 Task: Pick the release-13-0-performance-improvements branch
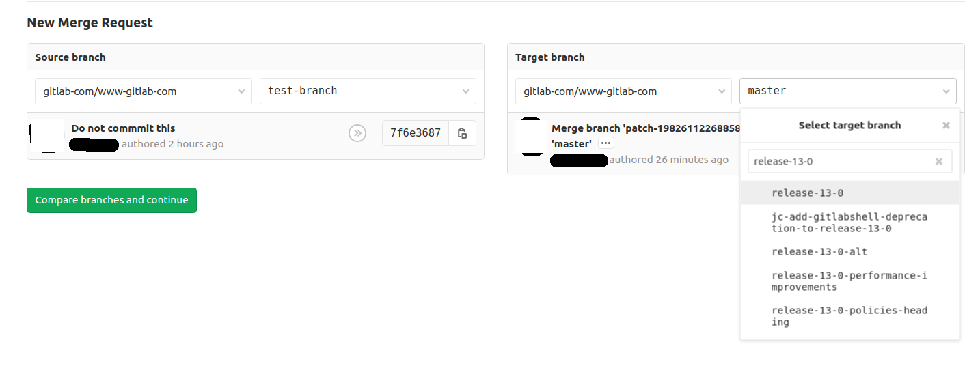click(x=849, y=281)
